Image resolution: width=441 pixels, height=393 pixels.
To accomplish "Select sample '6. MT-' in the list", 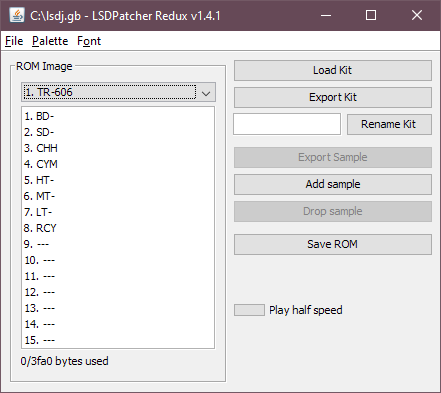I will [118, 196].
